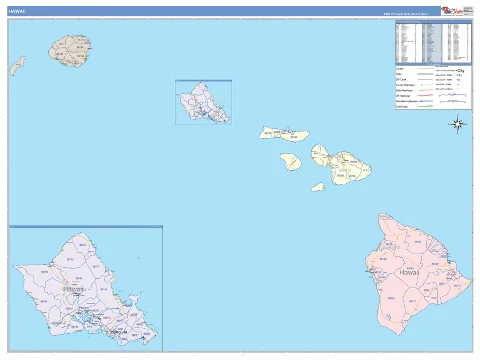Click the thick gray State line sample in the legend
Viewport: 480px width, 360px height.
[x=425, y=74]
